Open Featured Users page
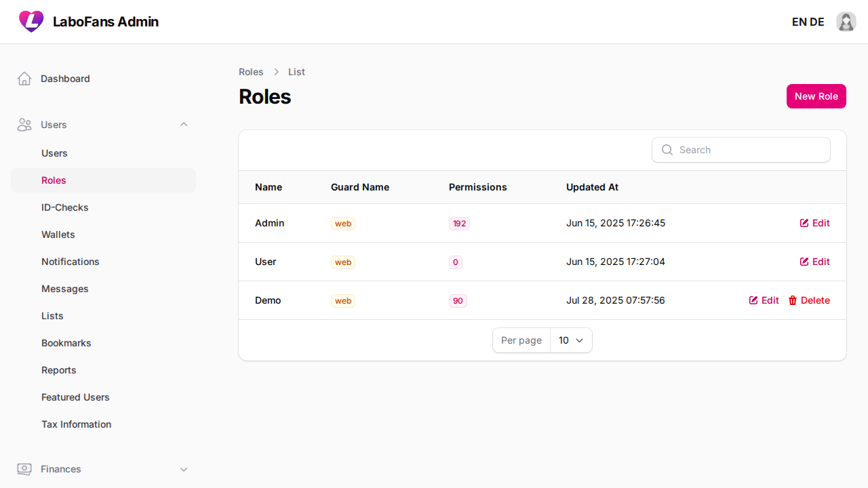 [x=103, y=397]
